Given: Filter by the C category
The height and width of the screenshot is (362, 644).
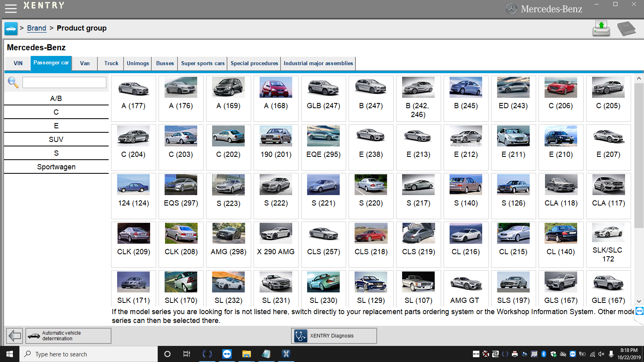Looking at the screenshot, I should (56, 112).
